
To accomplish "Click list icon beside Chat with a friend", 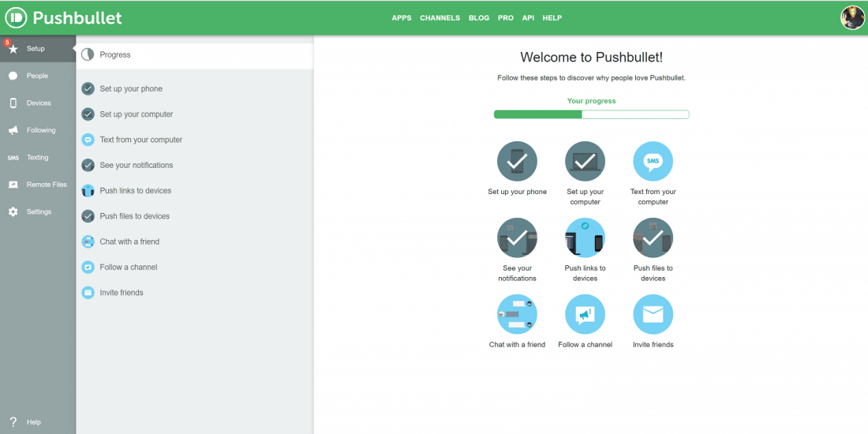I will (x=88, y=242).
